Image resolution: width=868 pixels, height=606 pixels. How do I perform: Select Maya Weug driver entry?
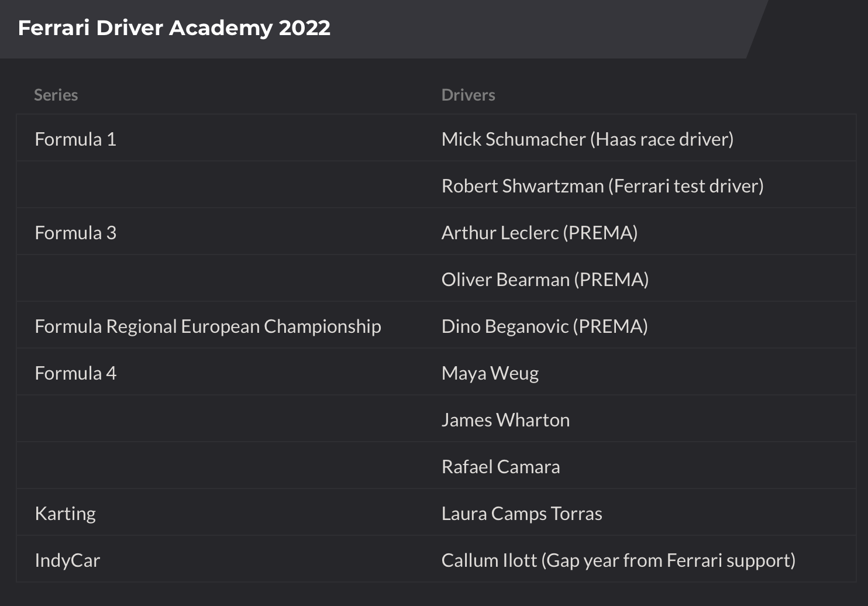(x=490, y=373)
